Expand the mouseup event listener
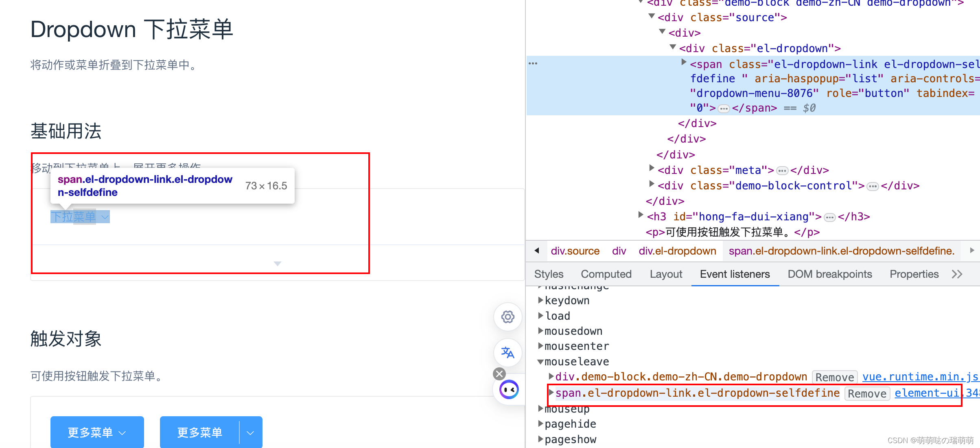Image resolution: width=980 pixels, height=448 pixels. 540,408
